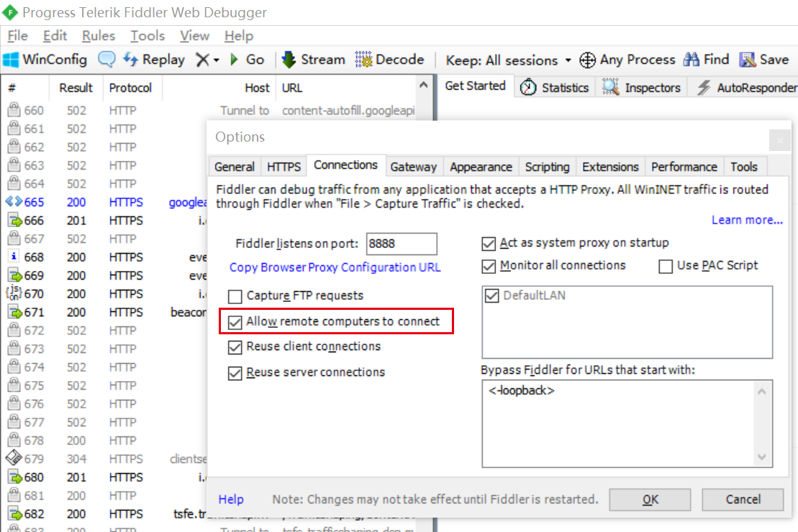Open the Keep: All sessions dropdown
The width and height of the screenshot is (798, 532).
click(x=508, y=60)
